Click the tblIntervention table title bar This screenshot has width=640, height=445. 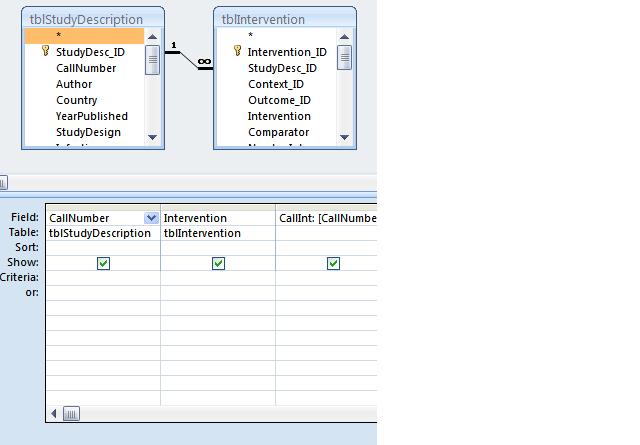[285, 19]
